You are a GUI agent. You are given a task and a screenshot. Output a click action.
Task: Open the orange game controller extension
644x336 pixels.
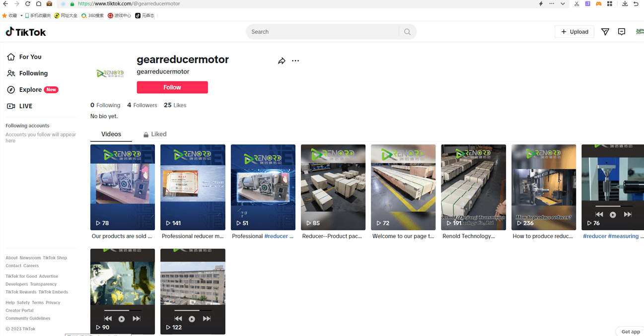pos(599,3)
